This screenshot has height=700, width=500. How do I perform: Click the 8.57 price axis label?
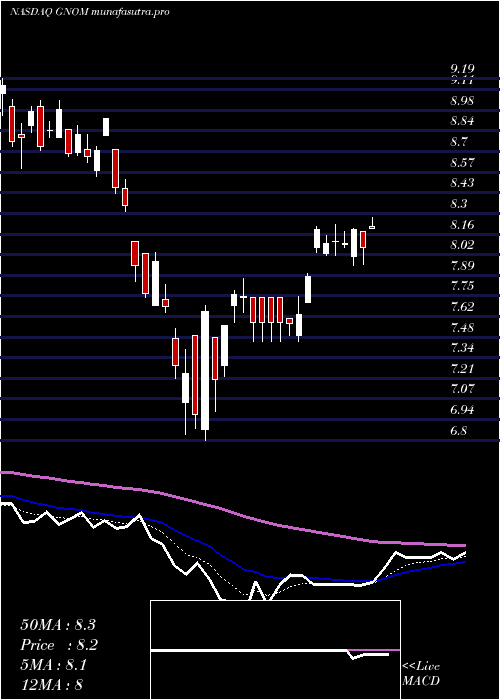pyautogui.click(x=462, y=162)
